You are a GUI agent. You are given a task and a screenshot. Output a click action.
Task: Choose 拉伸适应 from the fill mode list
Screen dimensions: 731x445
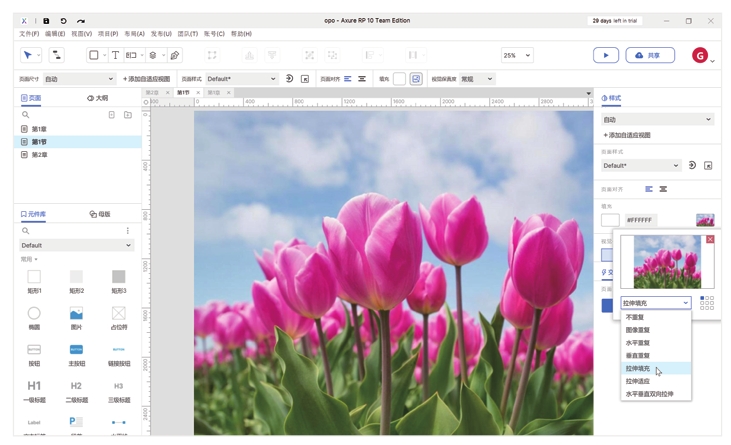tap(637, 381)
